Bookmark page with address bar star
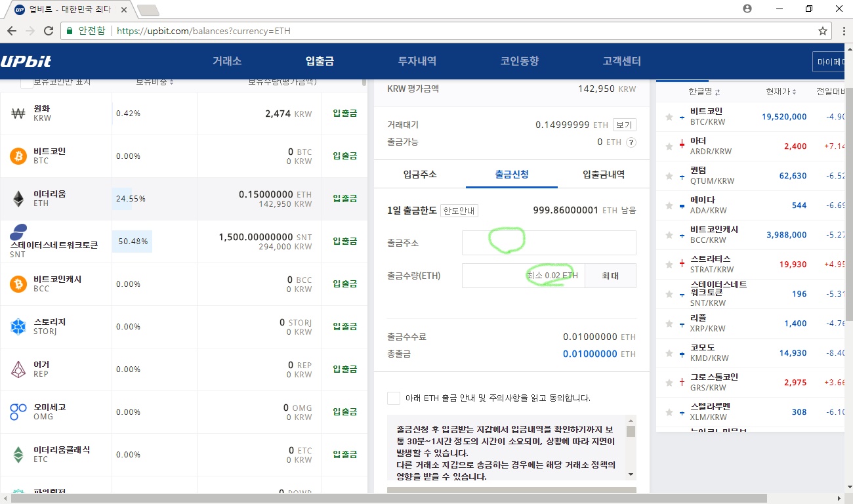Screen dimensions: 853x504 (x=822, y=31)
